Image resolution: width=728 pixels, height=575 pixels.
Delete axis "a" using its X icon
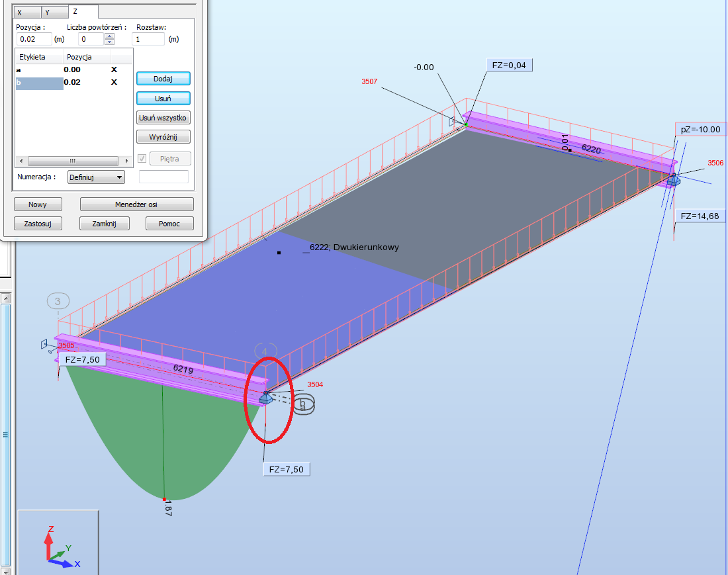[x=114, y=69]
